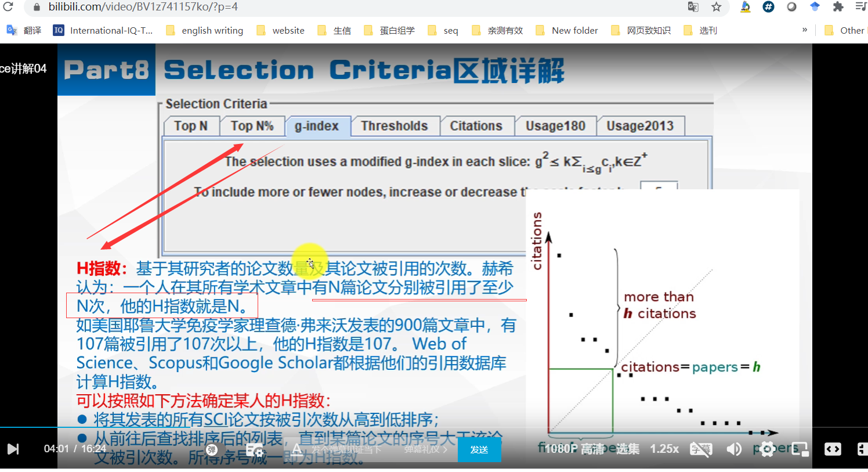Image resolution: width=868 pixels, height=472 pixels.
Task: Open the 弹幕礼仪 link
Action: (426, 449)
